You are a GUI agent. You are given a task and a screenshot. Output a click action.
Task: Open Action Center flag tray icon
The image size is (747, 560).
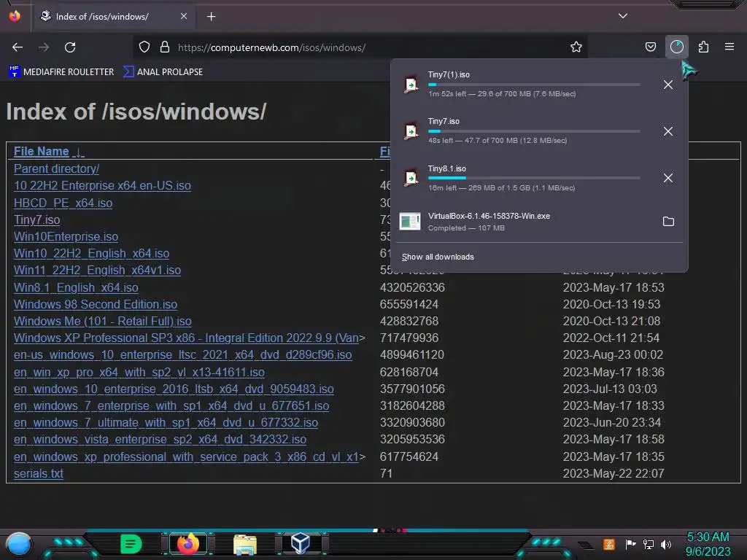click(x=630, y=544)
